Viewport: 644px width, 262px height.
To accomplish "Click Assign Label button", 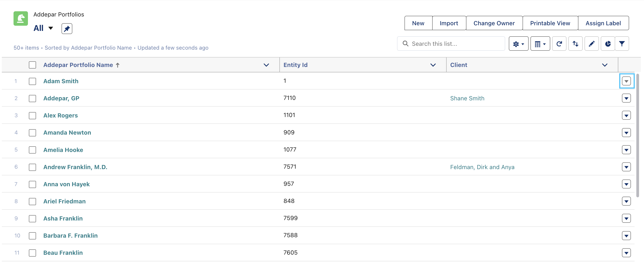I will point(603,23).
